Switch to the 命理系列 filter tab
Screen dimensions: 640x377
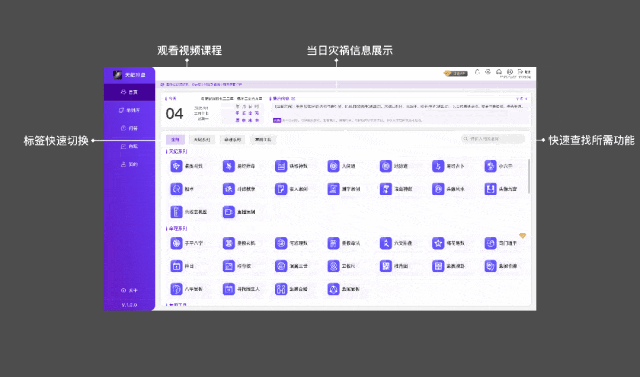point(232,140)
